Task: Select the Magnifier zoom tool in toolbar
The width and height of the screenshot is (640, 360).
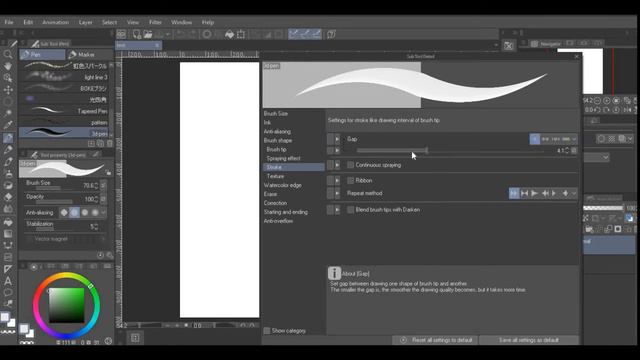Action: (x=8, y=54)
